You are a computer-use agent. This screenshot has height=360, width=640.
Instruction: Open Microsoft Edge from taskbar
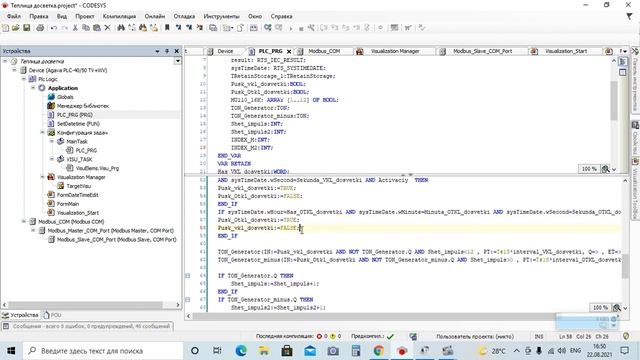[x=241, y=351]
